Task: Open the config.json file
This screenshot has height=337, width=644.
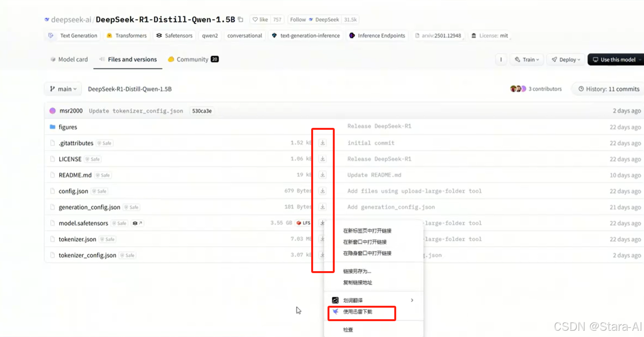Action: (73, 191)
